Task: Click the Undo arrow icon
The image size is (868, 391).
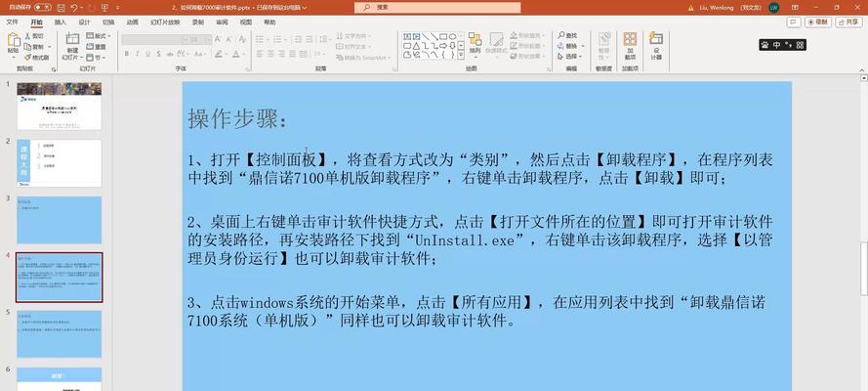Action: [x=74, y=8]
